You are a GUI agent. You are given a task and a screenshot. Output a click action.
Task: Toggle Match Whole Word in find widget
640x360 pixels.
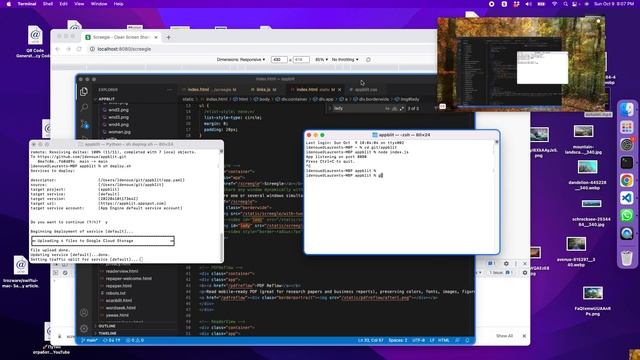coord(394,109)
